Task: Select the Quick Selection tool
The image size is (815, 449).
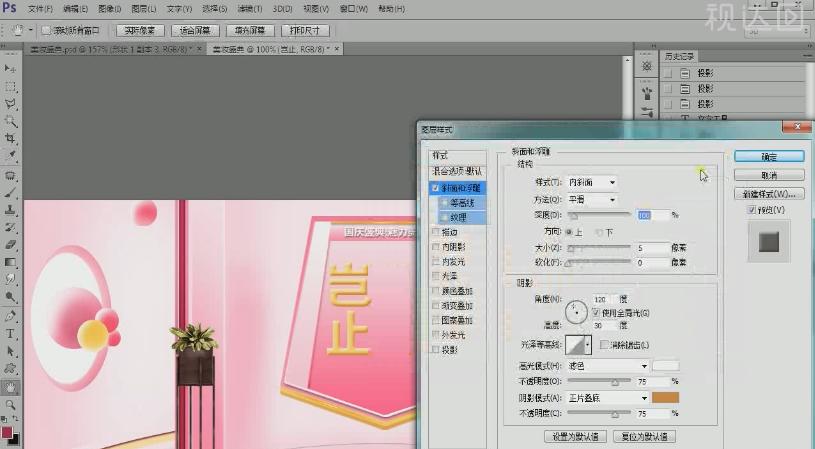Action: (x=9, y=121)
